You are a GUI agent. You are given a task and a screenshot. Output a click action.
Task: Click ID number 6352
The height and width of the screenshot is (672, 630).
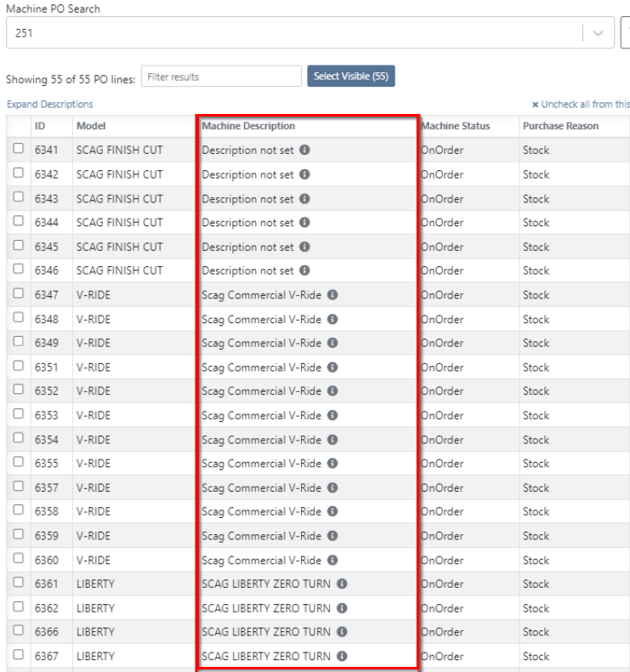46,390
